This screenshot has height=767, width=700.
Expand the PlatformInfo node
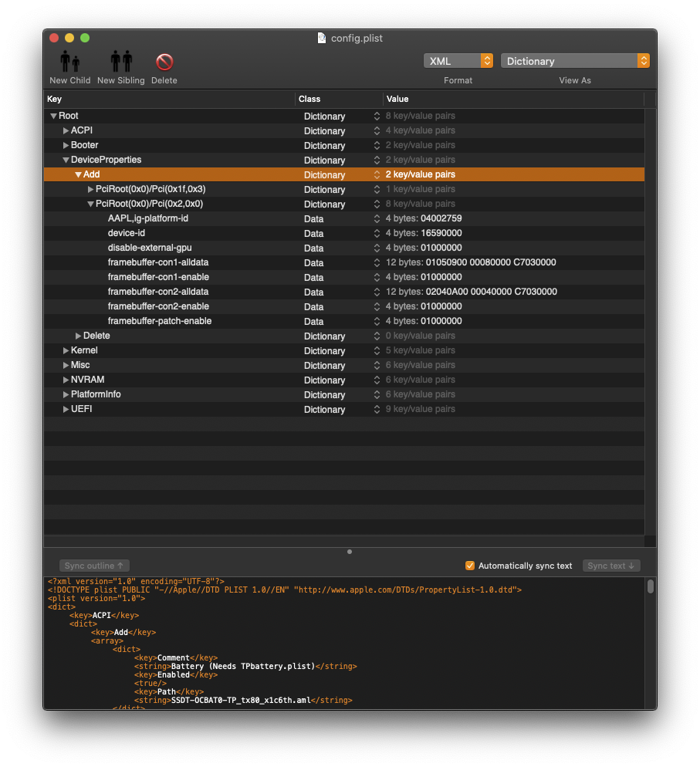(x=66, y=395)
